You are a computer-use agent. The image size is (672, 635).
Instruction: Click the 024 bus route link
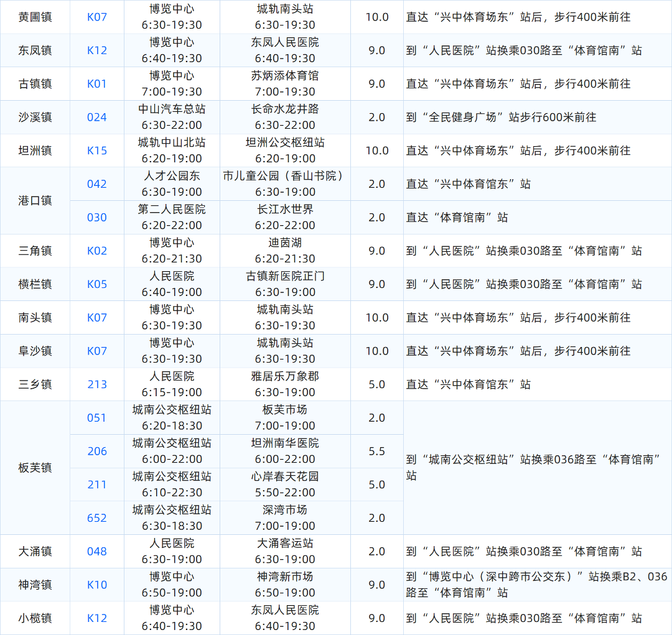pyautogui.click(x=97, y=118)
